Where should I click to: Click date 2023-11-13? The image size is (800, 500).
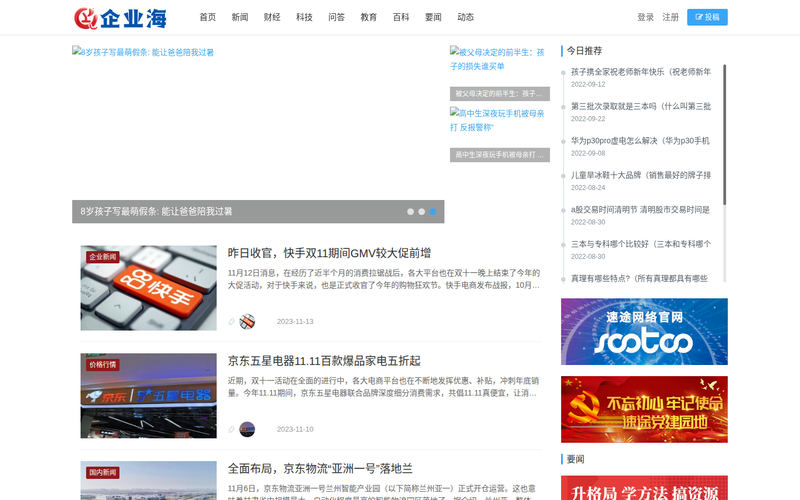(x=295, y=321)
